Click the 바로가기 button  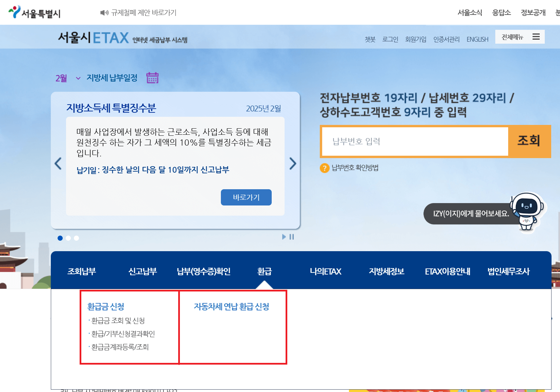pyautogui.click(x=246, y=197)
